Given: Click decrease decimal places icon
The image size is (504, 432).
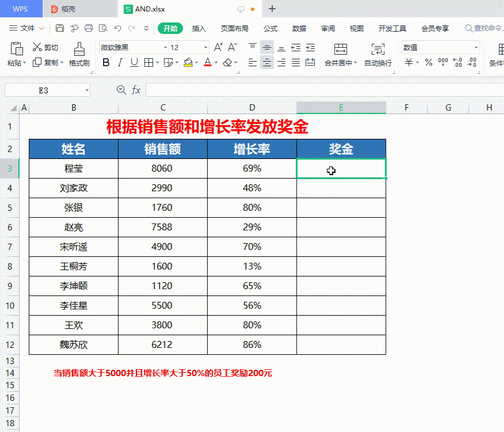Looking at the screenshot, I should pos(472,62).
